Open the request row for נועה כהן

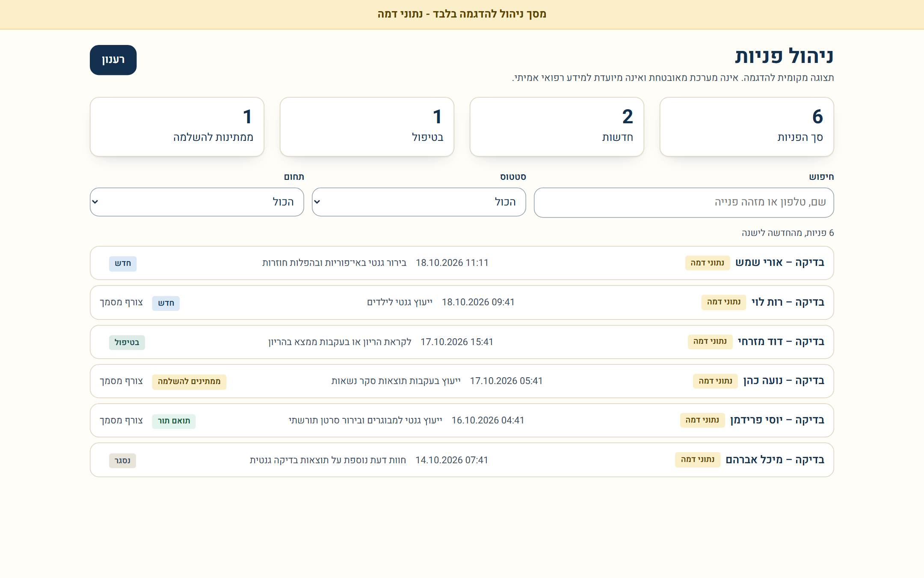[x=462, y=381]
